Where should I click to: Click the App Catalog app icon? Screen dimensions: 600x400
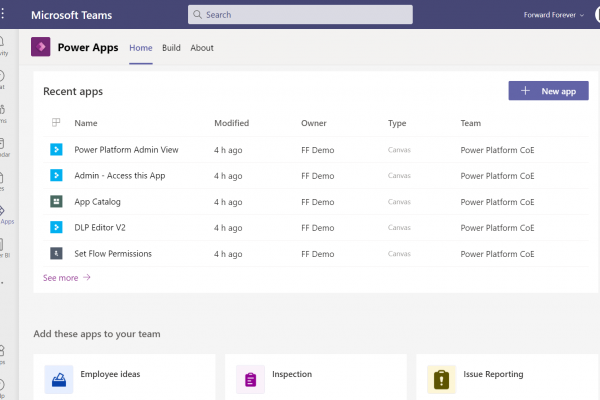point(56,201)
